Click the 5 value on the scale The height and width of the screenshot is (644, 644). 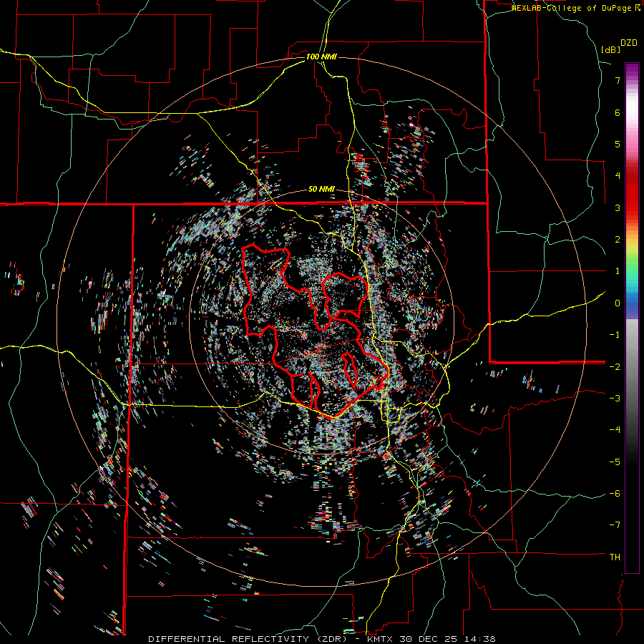618,144
